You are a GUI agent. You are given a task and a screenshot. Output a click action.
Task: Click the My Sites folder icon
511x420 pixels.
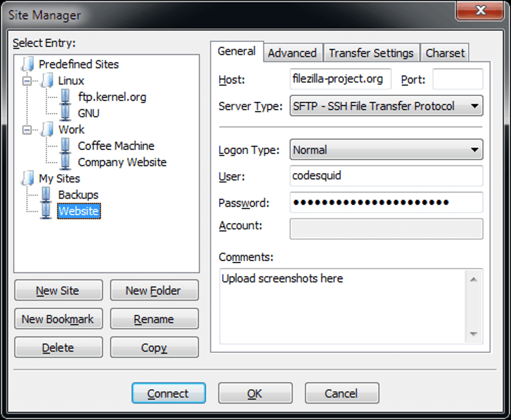click(28, 178)
